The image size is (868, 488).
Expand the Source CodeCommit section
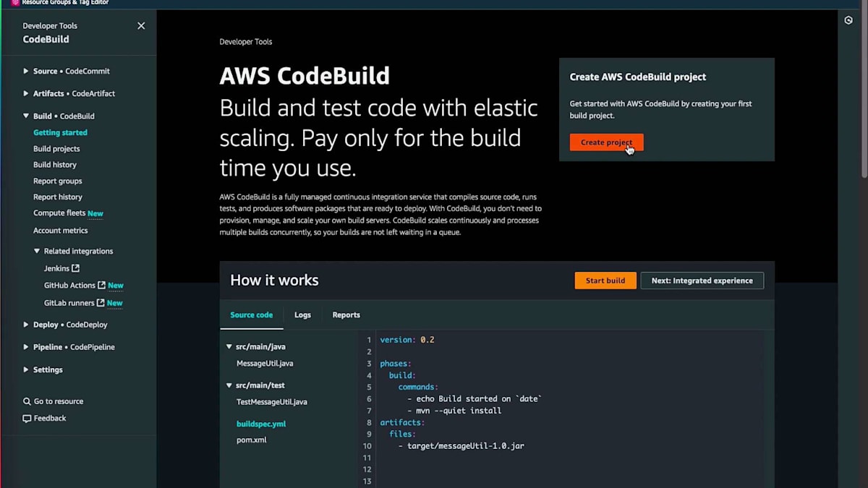pos(26,71)
